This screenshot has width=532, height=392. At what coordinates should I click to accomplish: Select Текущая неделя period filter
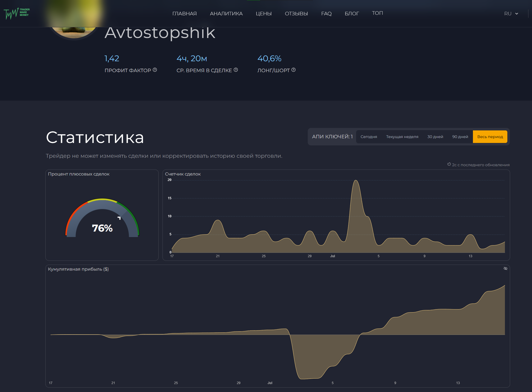[402, 137]
